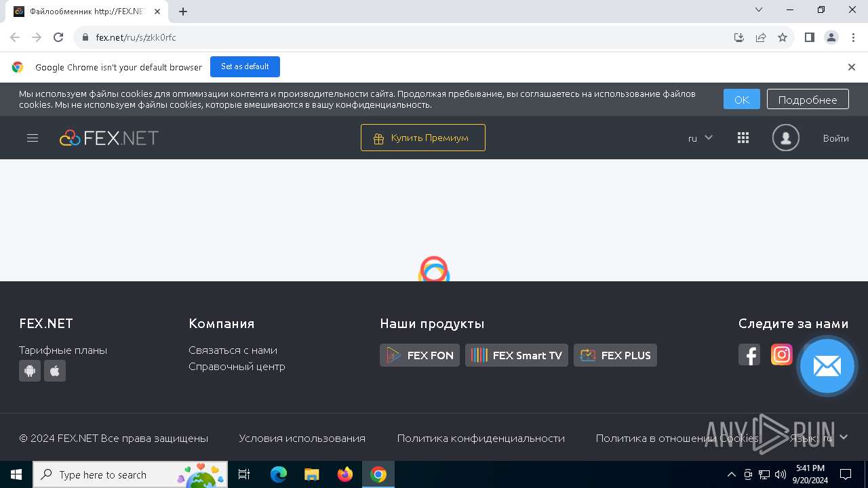Share this page icon in address bar

761,37
